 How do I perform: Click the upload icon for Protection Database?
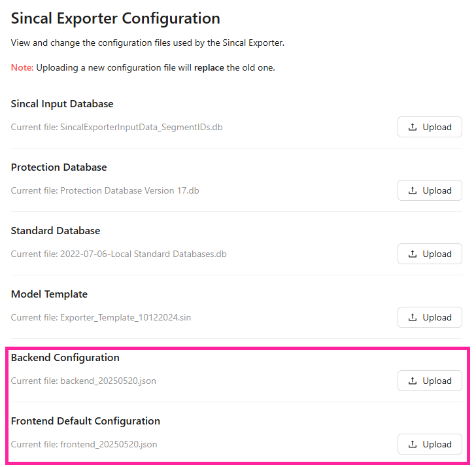[413, 191]
